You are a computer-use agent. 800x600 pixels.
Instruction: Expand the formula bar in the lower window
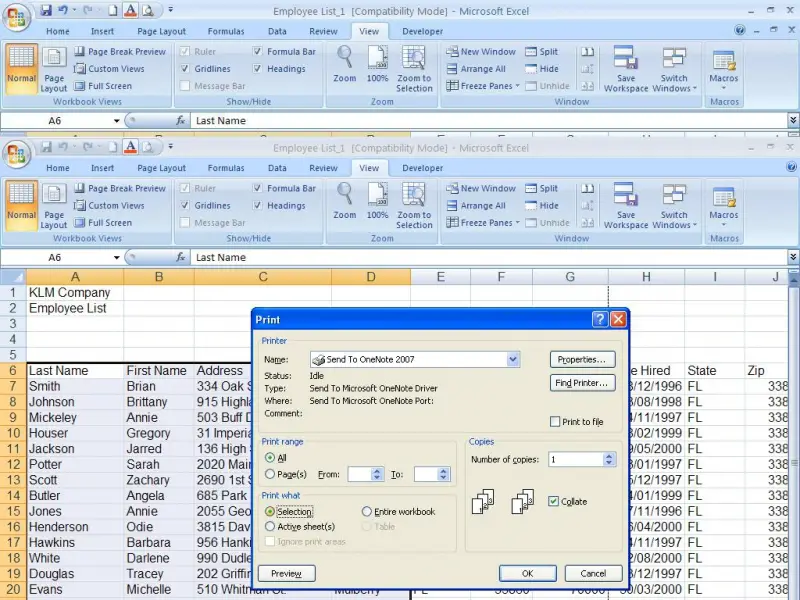(x=793, y=257)
